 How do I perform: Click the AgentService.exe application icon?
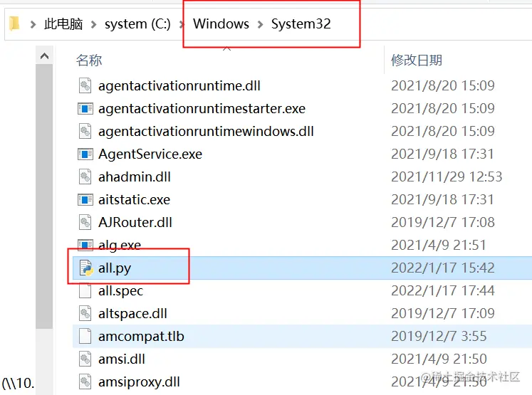[85, 154]
